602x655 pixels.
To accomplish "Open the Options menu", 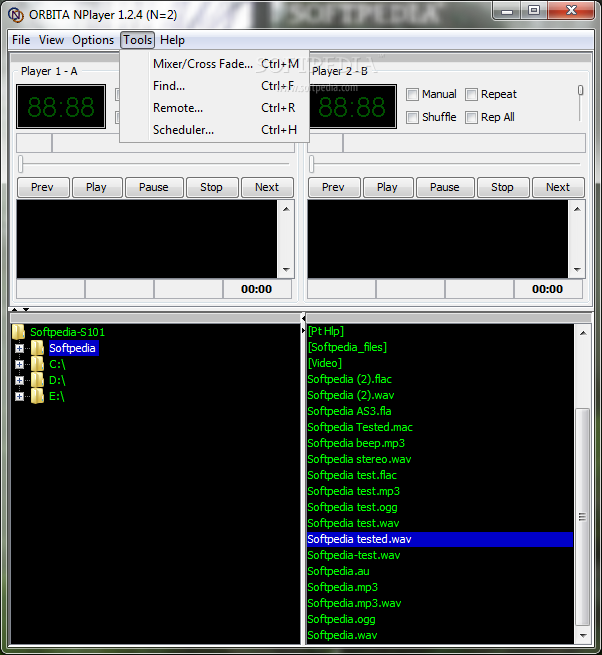I will tap(93, 40).
